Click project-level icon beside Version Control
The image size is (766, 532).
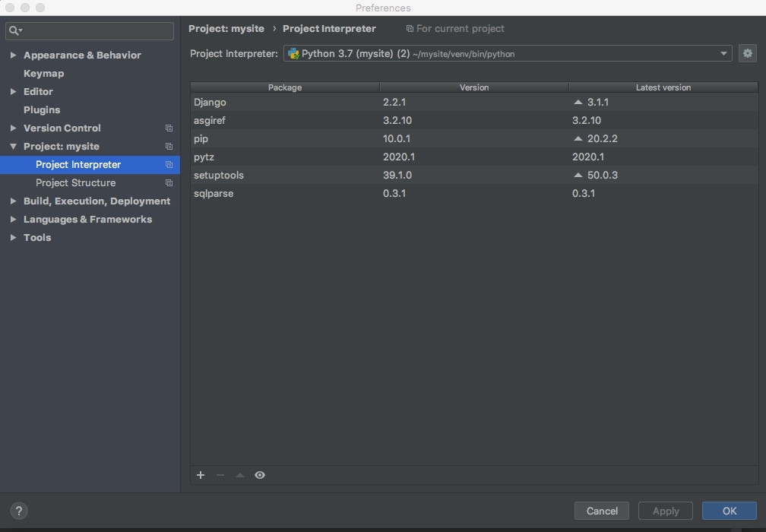pos(169,128)
